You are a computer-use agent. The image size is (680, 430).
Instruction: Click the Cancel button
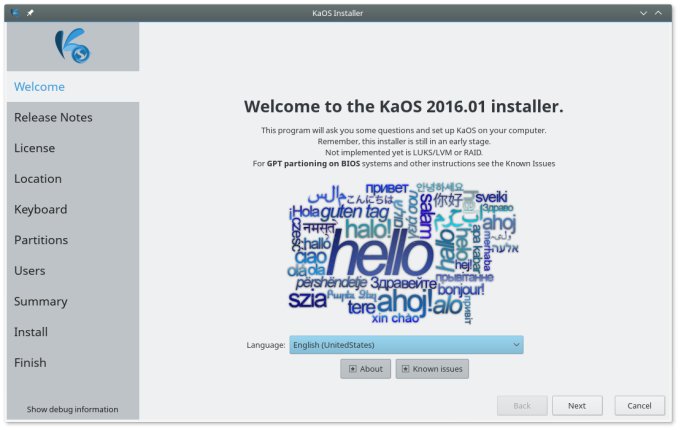pyautogui.click(x=639, y=406)
